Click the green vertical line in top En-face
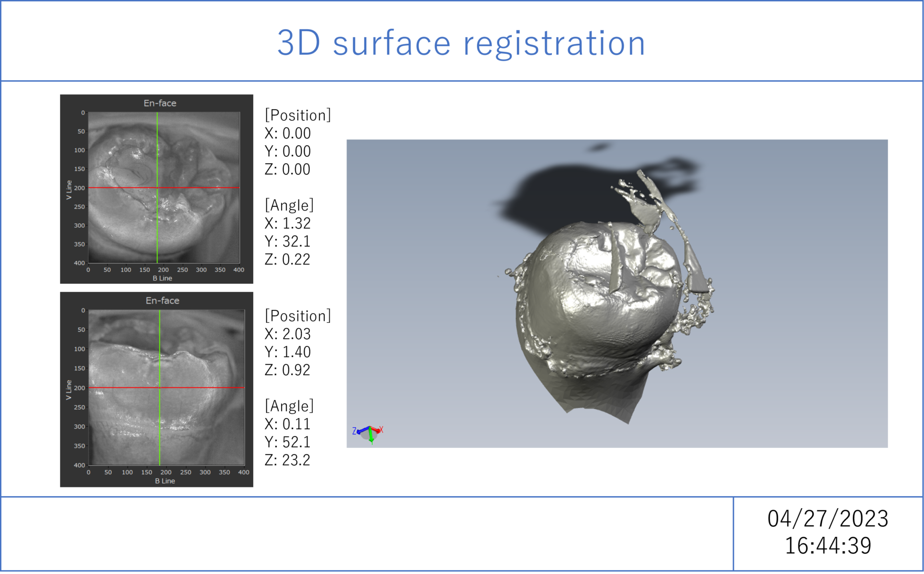 click(x=157, y=188)
